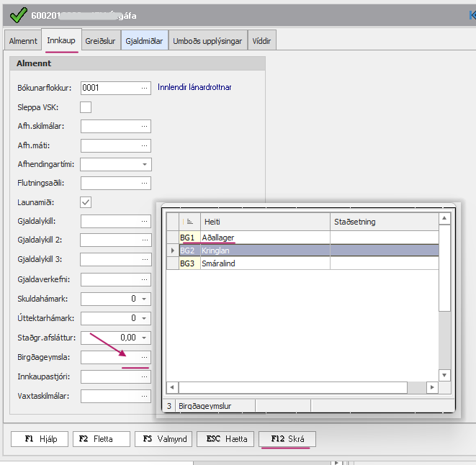Image resolution: width=476 pixels, height=465 pixels.
Task: Click the green checkmark icon in title bar
Action: [x=17, y=14]
